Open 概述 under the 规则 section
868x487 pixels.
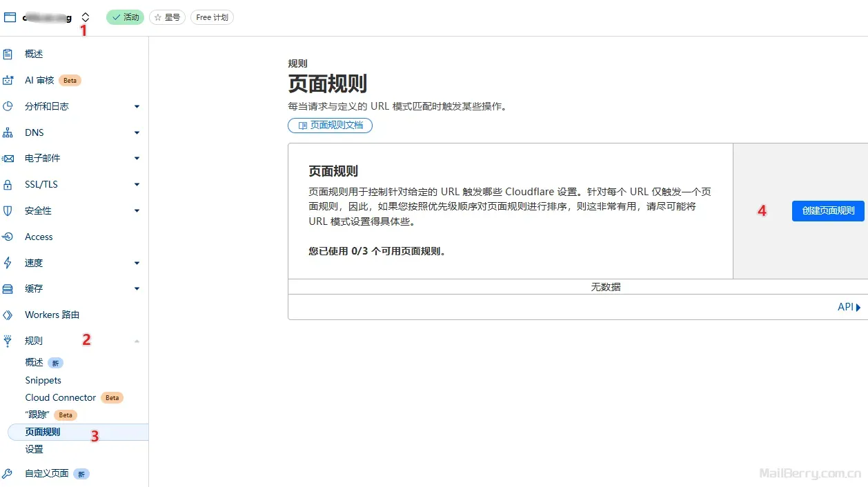point(34,362)
